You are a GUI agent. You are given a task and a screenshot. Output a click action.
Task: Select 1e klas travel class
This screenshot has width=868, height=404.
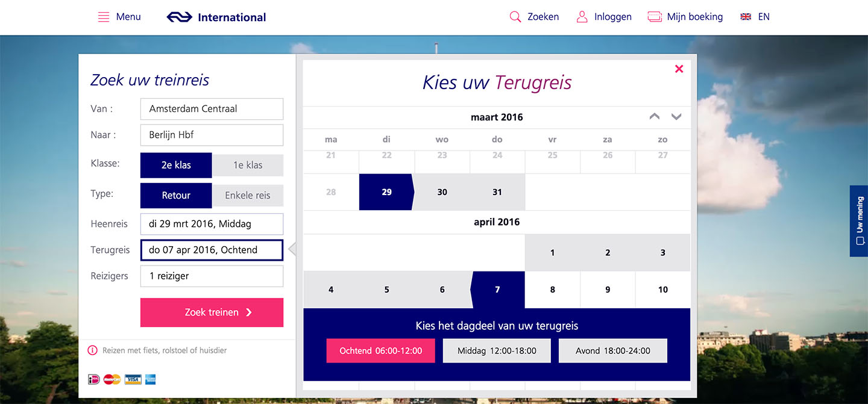[248, 165]
